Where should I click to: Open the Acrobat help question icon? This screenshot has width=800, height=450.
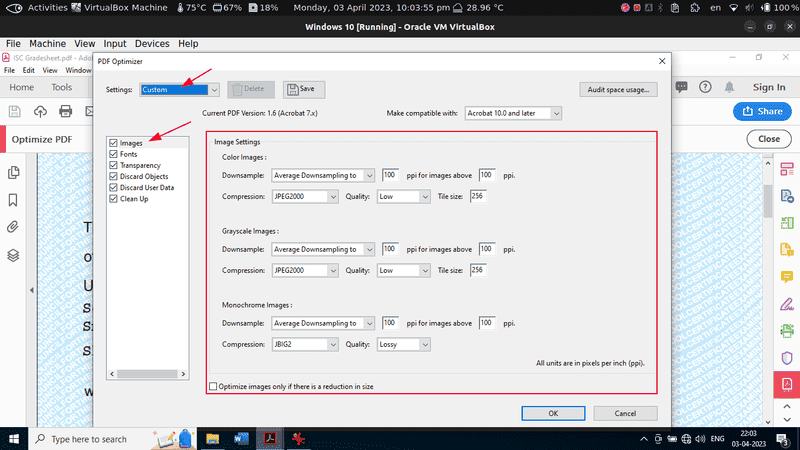(705, 87)
